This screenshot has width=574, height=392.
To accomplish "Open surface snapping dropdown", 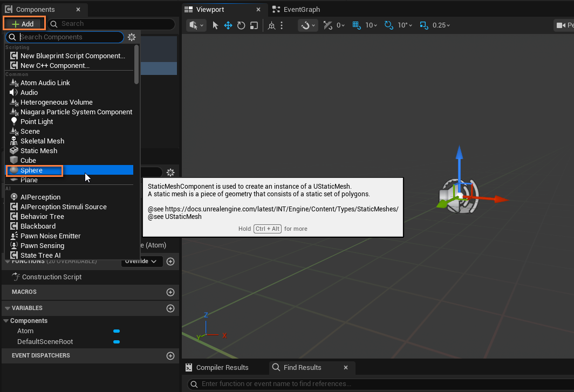I will [x=308, y=25].
